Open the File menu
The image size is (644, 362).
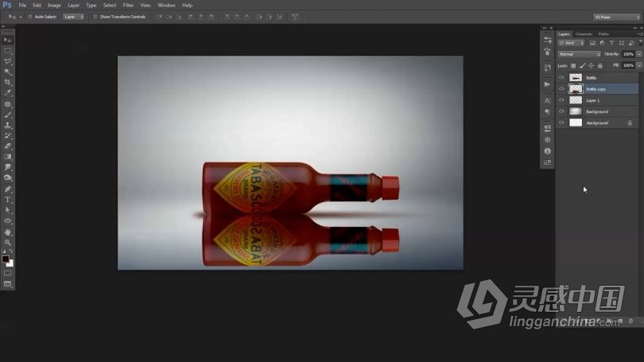[22, 6]
